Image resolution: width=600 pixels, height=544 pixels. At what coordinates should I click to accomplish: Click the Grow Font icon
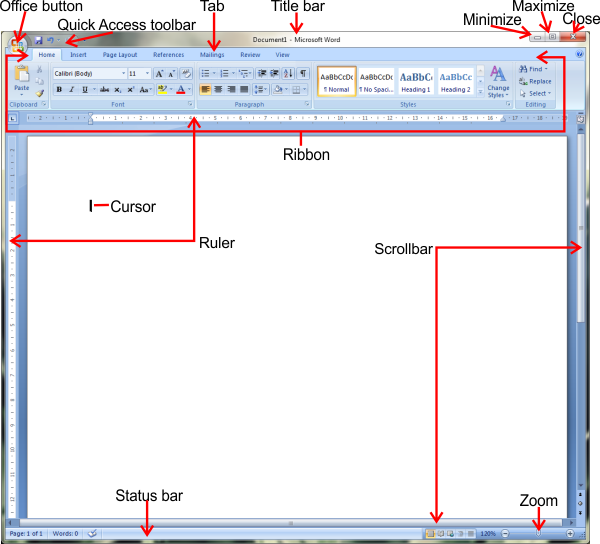point(159,73)
